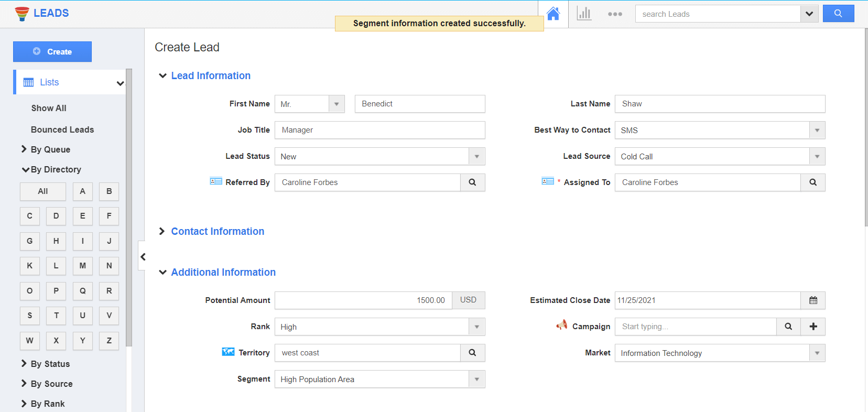Select Bounced Leads in the sidebar
The height and width of the screenshot is (412, 868).
click(62, 129)
